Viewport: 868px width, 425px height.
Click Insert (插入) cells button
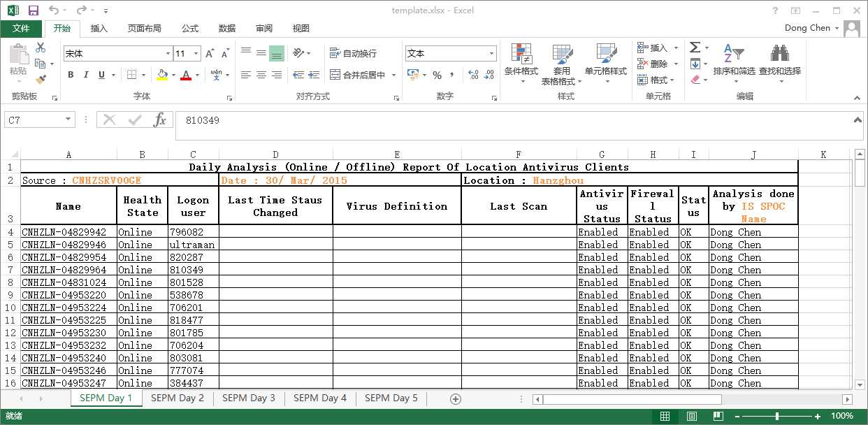[x=653, y=48]
